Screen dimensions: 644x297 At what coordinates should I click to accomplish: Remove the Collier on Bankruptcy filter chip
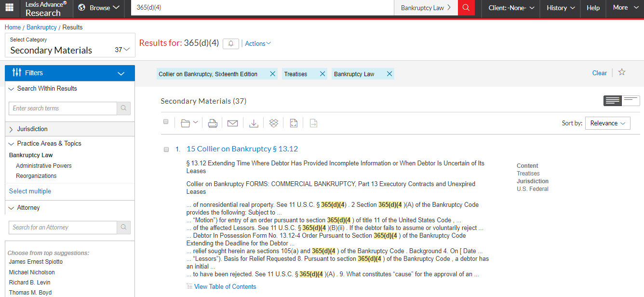pos(272,74)
